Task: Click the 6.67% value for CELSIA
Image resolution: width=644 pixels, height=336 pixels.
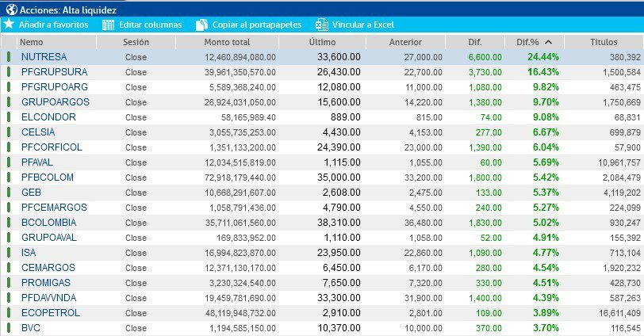Action: pyautogui.click(x=546, y=132)
